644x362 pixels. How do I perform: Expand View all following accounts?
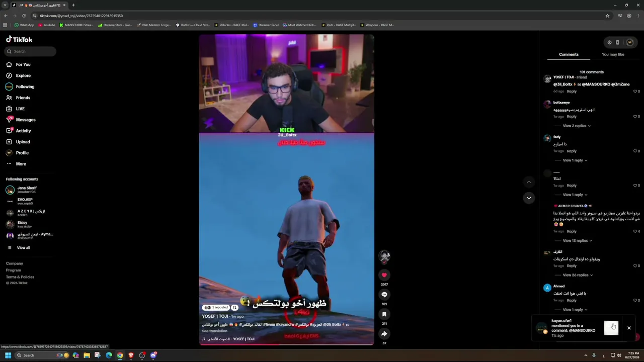coord(23,247)
